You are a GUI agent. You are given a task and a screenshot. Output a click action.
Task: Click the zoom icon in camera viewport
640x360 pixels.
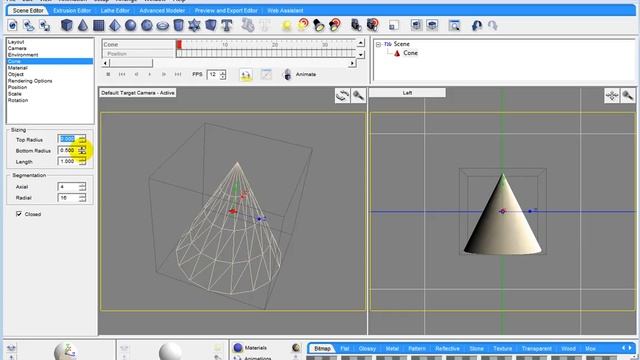tap(358, 96)
